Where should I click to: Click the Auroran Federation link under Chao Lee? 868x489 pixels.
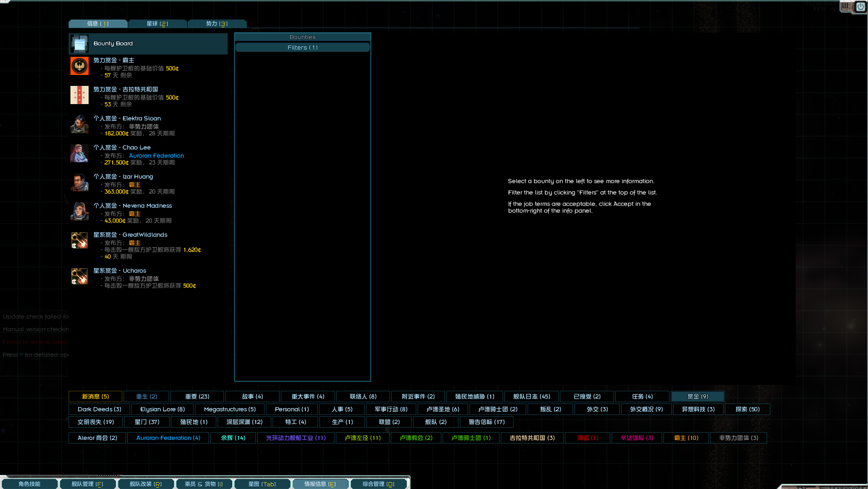pyautogui.click(x=156, y=156)
